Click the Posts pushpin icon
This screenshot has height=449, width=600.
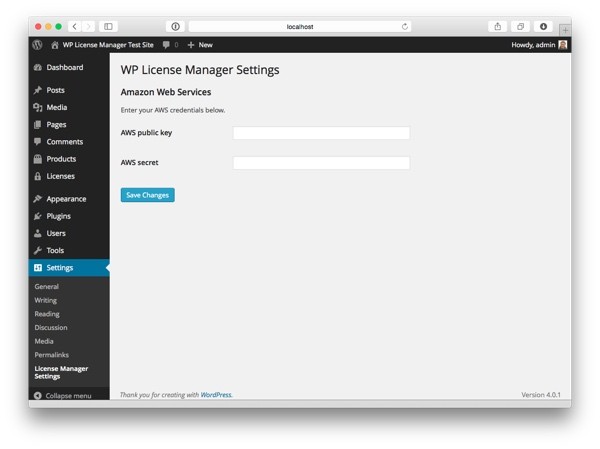coord(38,90)
